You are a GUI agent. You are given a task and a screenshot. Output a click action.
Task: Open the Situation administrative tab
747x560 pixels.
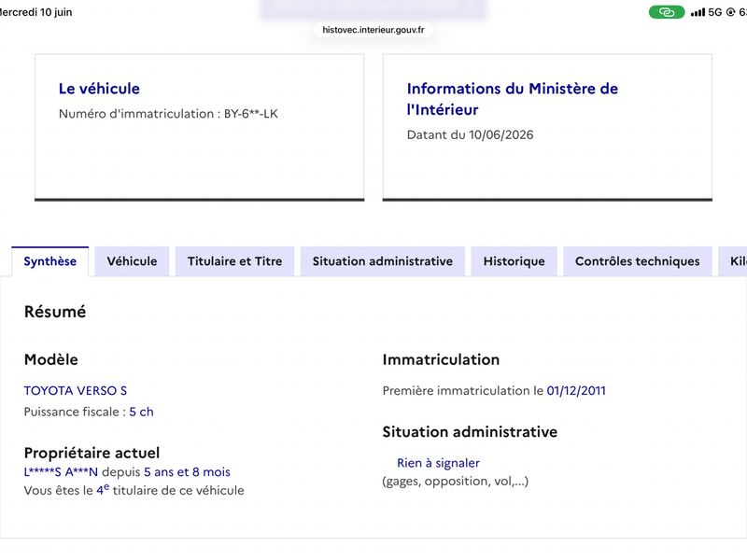coord(383,261)
